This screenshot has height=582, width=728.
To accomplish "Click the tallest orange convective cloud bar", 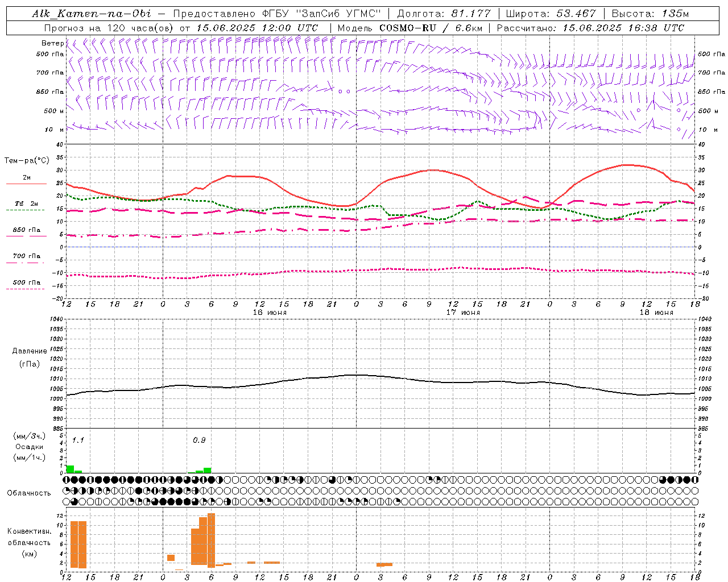I will 211,540.
